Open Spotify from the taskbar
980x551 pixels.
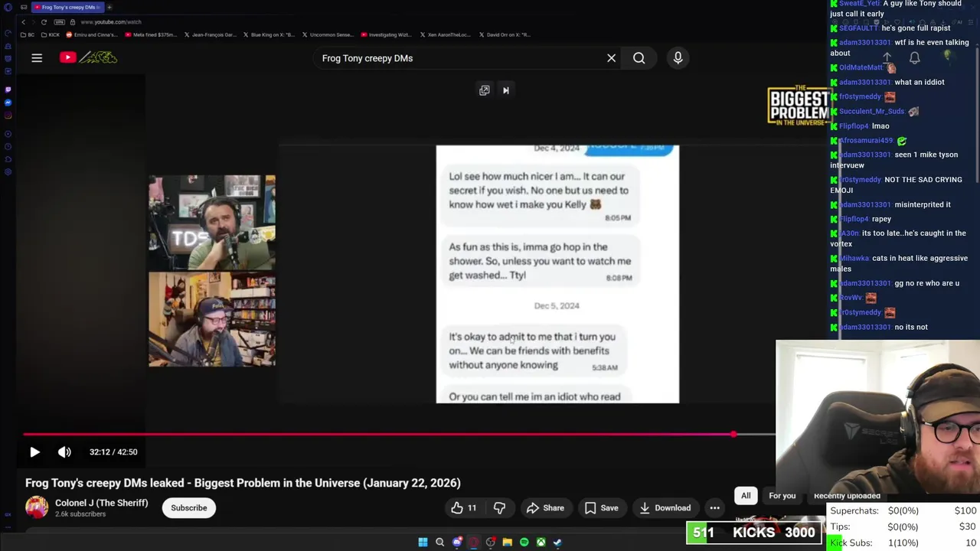tap(524, 543)
